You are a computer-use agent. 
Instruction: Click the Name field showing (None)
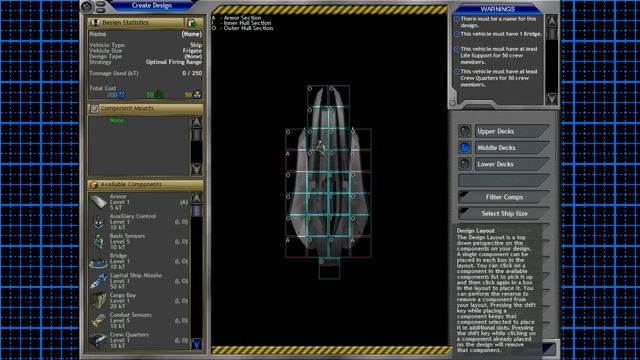191,34
